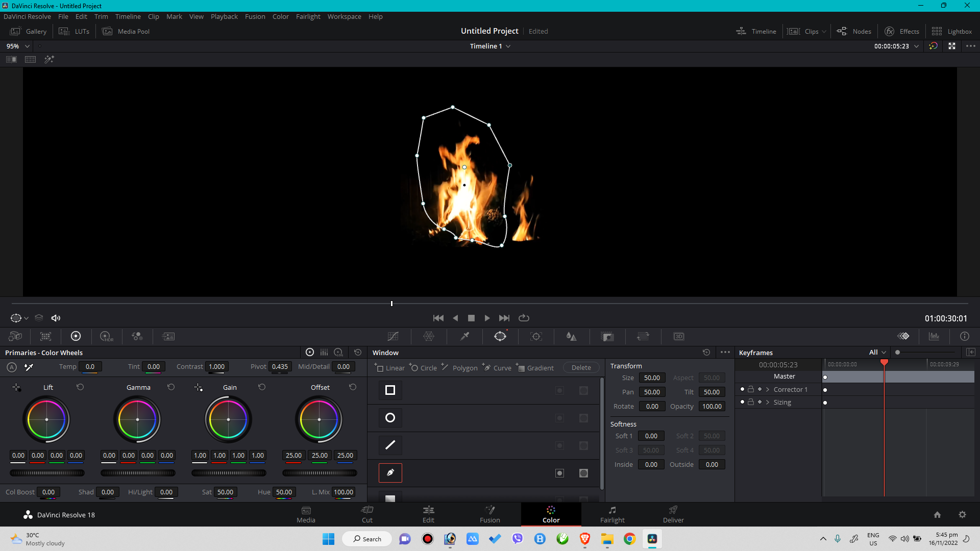Open the RGB Mixer palette
The height and width of the screenshot is (551, 980).
click(137, 336)
